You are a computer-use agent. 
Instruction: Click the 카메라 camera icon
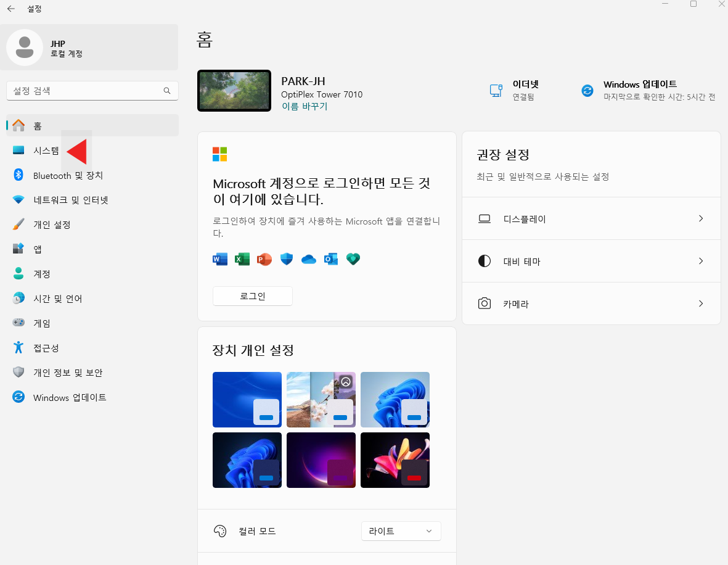485,303
